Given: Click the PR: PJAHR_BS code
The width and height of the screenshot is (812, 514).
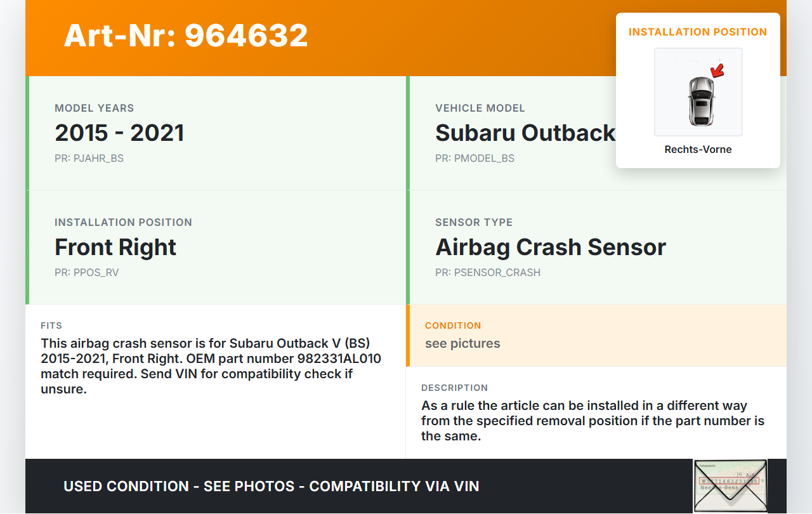Looking at the screenshot, I should point(89,159).
